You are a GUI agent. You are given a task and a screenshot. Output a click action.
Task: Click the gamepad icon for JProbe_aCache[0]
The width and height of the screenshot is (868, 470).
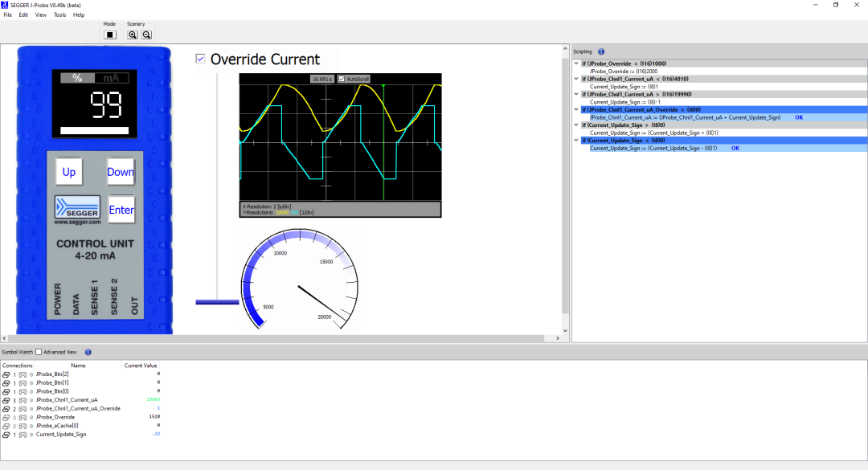click(23, 426)
